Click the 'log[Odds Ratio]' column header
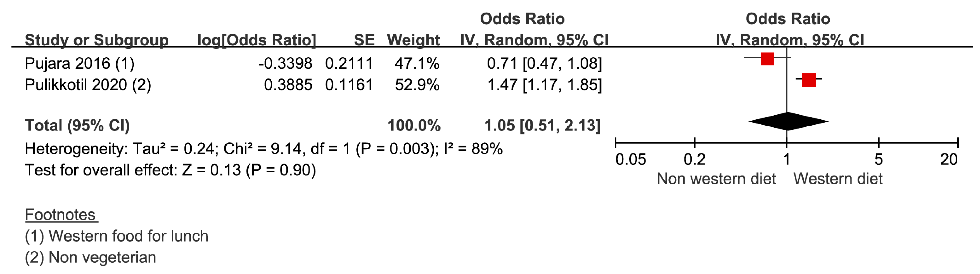980x274 pixels. 256,40
